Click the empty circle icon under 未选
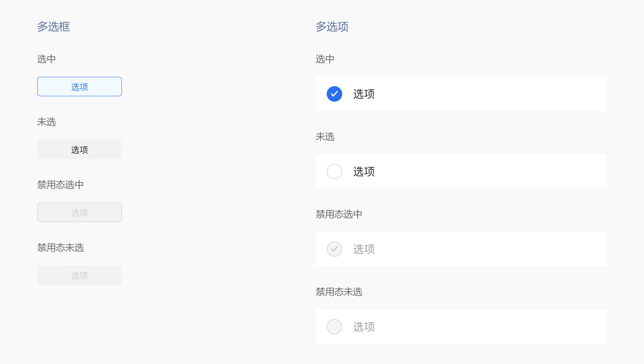This screenshot has width=644, height=364. point(334,172)
